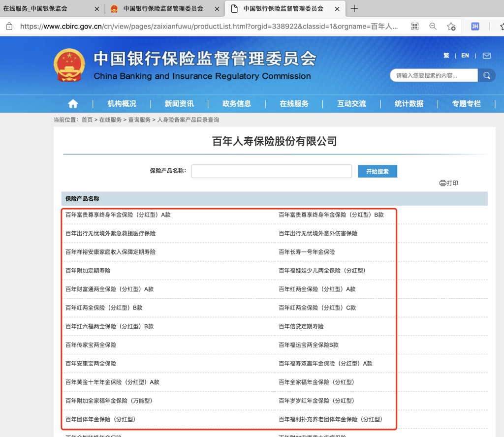
Task: Click the browser zoom-out magnifier icon
Action: tap(433, 27)
